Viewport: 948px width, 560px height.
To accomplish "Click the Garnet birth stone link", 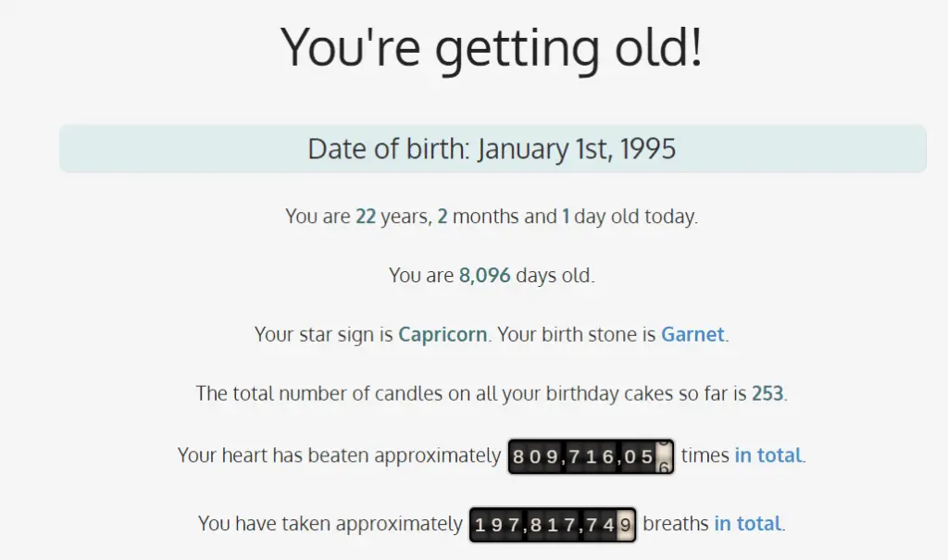I will click(692, 334).
